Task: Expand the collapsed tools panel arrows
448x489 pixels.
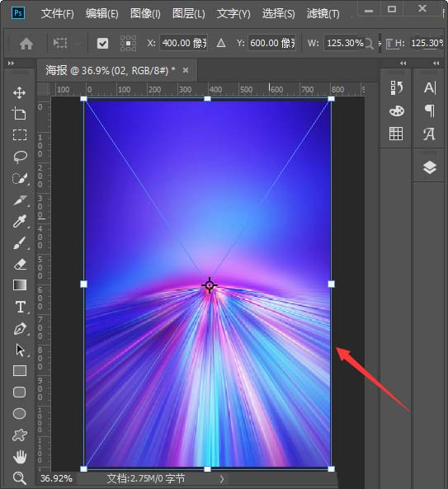Action: pos(11,63)
